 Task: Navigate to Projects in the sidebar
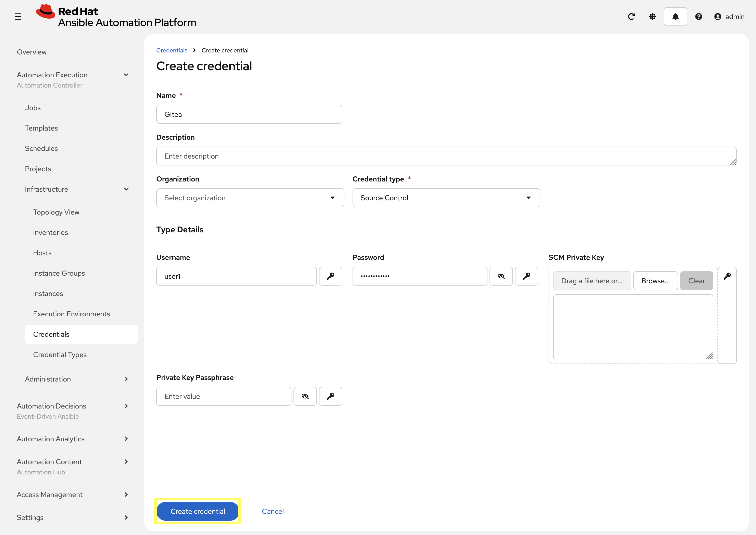tap(38, 169)
